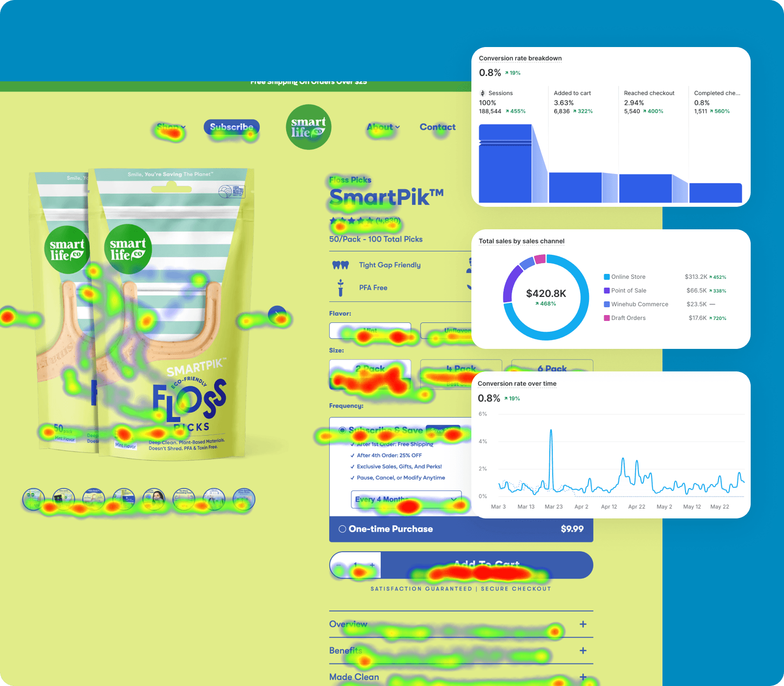Click the five-star rating under SmartPik
This screenshot has height=686, width=784.
pyautogui.click(x=352, y=221)
